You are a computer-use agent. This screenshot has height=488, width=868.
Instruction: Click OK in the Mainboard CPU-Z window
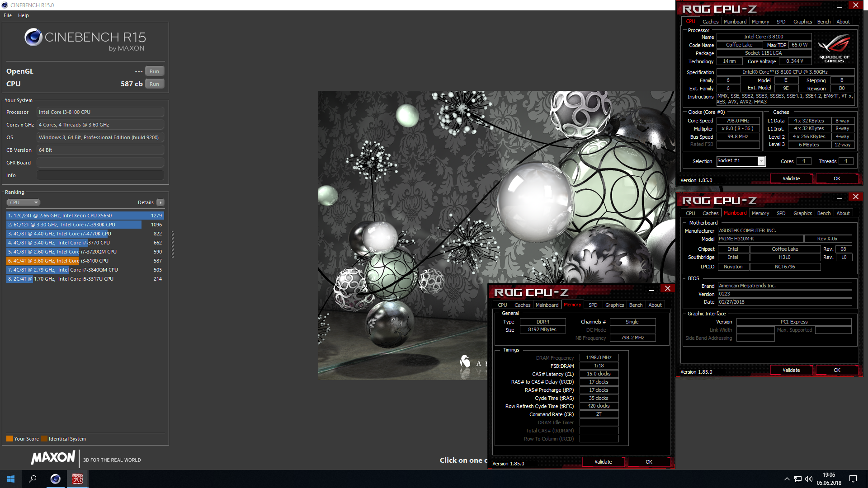(x=837, y=371)
